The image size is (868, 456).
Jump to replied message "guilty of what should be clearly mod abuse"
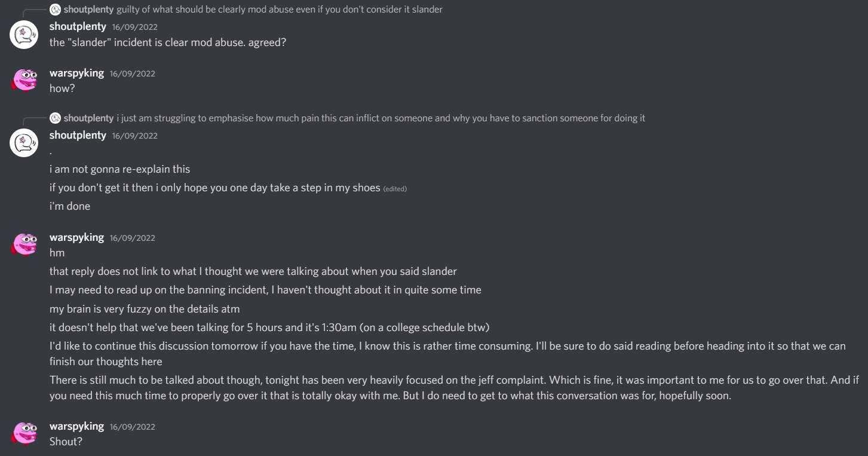click(279, 10)
